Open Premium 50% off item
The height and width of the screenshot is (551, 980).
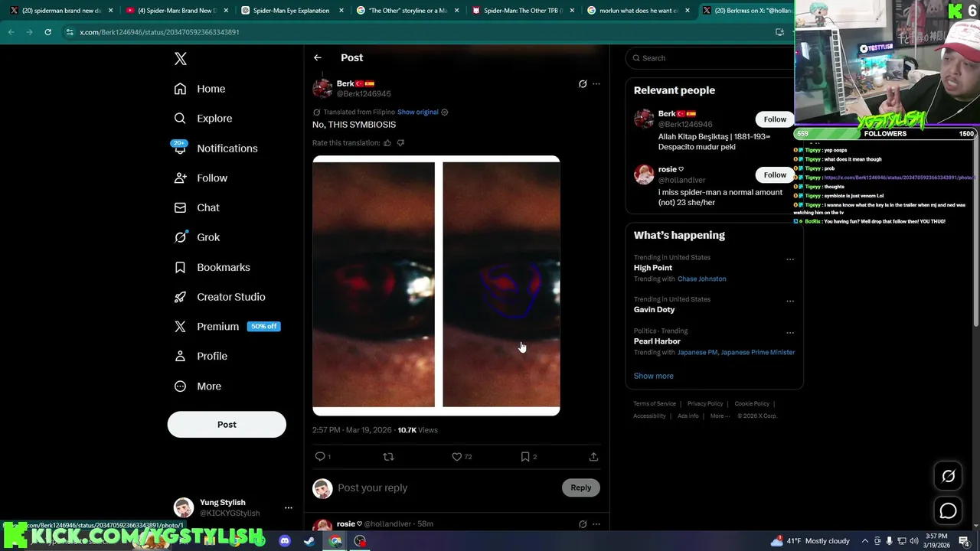227,327
